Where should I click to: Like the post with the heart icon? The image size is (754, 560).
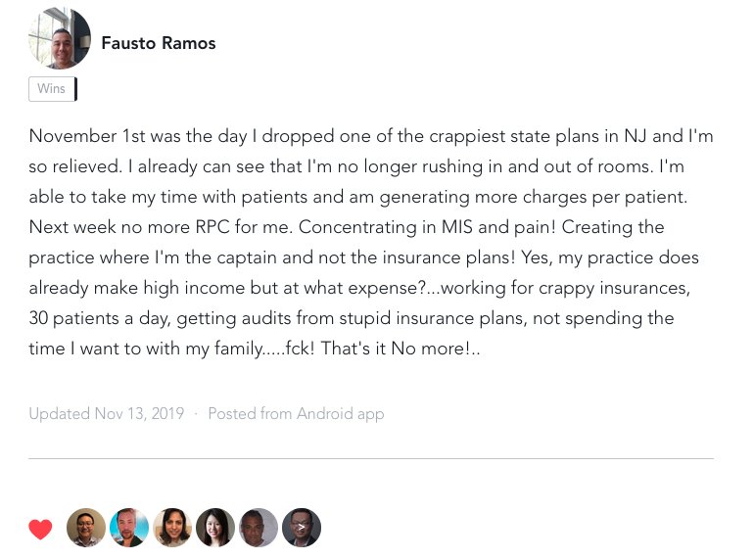40,530
